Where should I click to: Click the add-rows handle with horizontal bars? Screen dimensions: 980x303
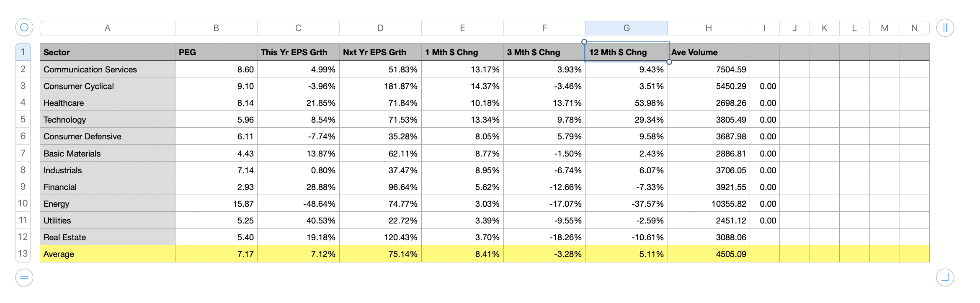click(x=24, y=277)
